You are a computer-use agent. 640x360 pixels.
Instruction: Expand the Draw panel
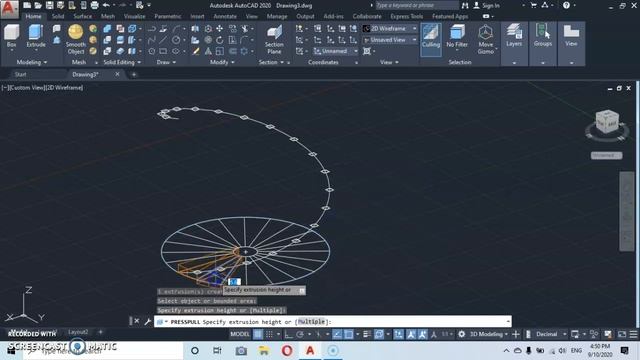pos(166,62)
